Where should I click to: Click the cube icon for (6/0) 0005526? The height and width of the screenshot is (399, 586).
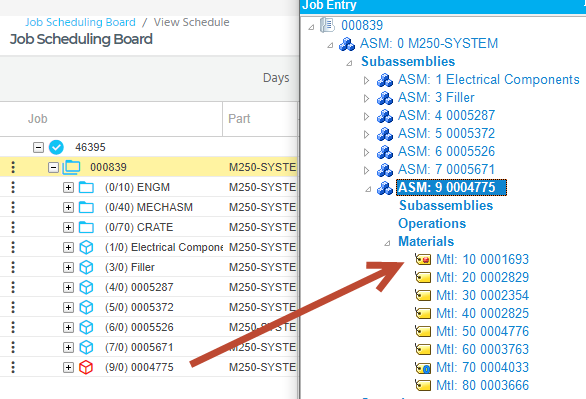click(x=86, y=327)
